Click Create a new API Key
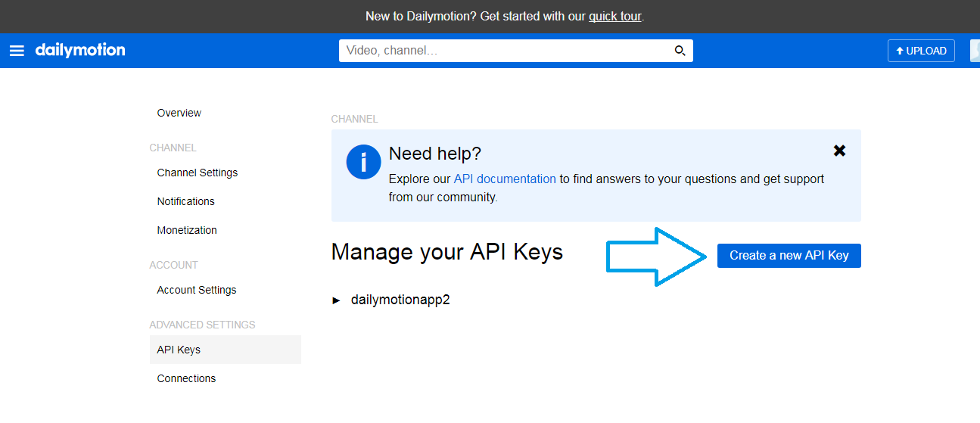Image resolution: width=980 pixels, height=423 pixels. (x=789, y=256)
